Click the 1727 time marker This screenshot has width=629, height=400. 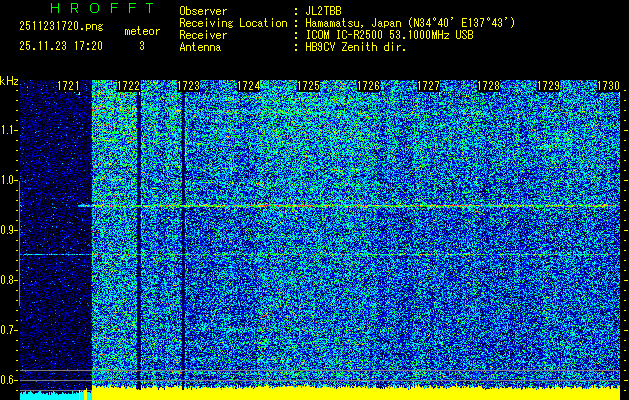[428, 87]
